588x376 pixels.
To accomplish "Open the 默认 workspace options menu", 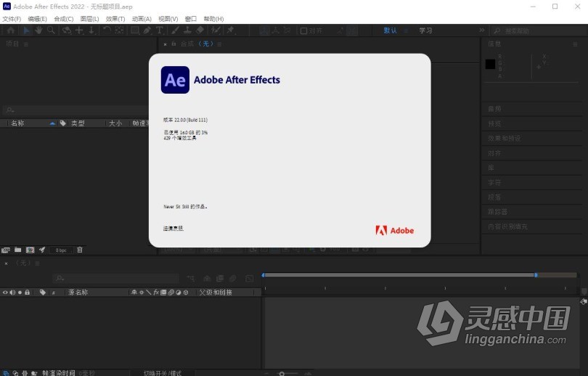I will click(406, 30).
